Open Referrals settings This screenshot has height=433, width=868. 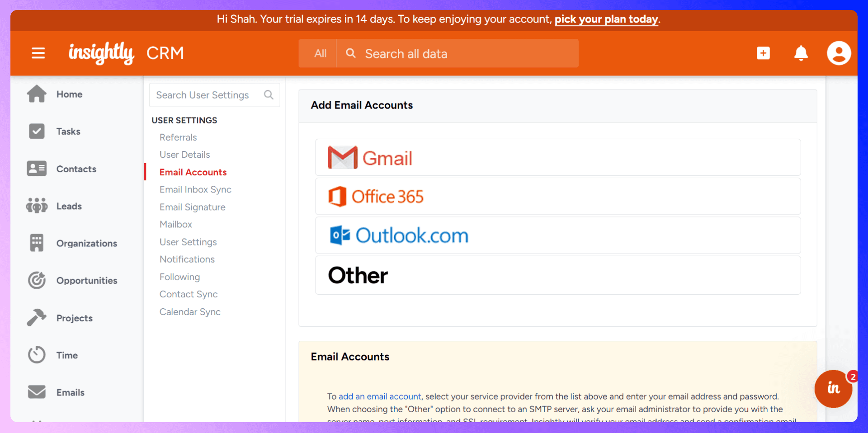[x=178, y=137]
